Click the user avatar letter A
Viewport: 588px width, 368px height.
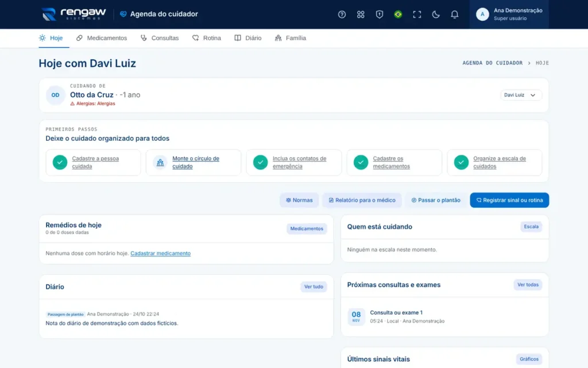coord(482,14)
